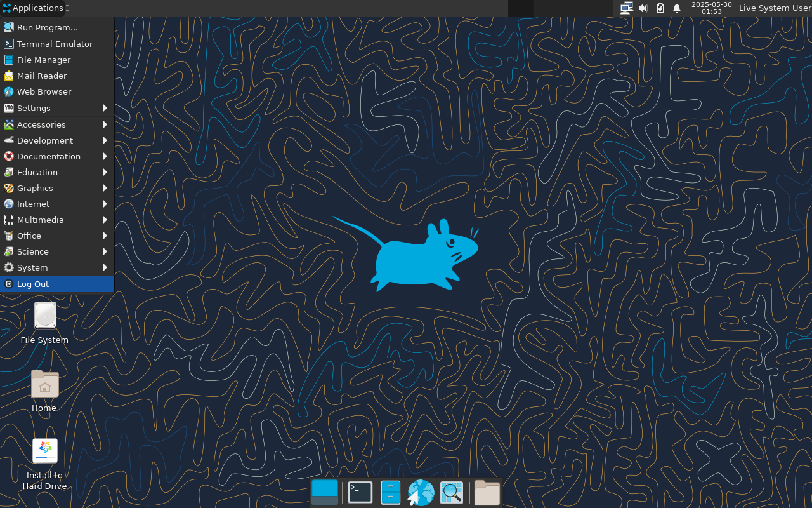
Task: Select the Install to Hard Drive icon
Action: pyautogui.click(x=44, y=464)
